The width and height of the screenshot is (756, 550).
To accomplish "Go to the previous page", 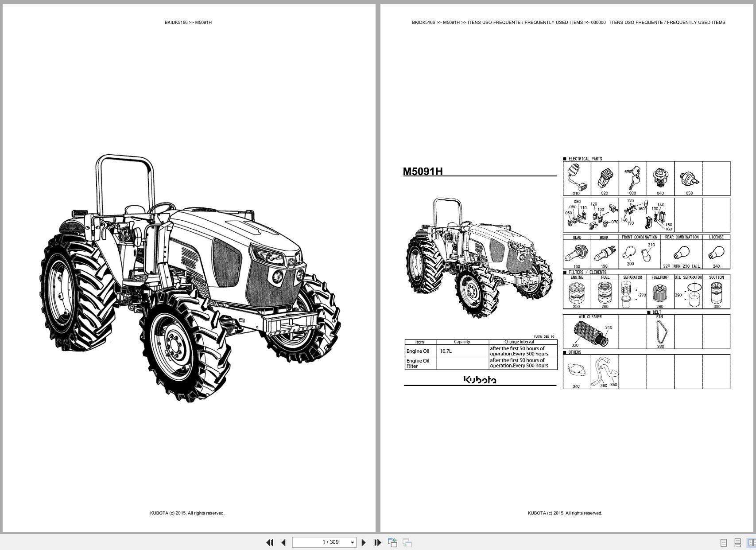I will coord(283,542).
